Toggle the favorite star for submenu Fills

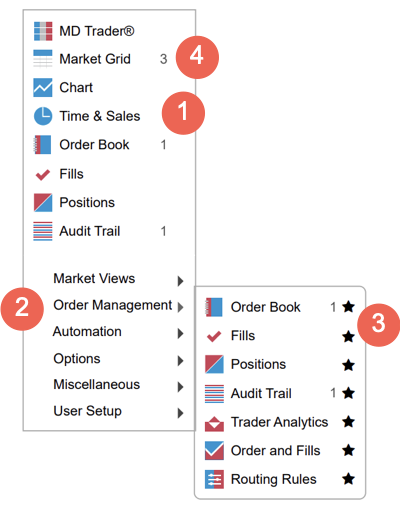349,336
